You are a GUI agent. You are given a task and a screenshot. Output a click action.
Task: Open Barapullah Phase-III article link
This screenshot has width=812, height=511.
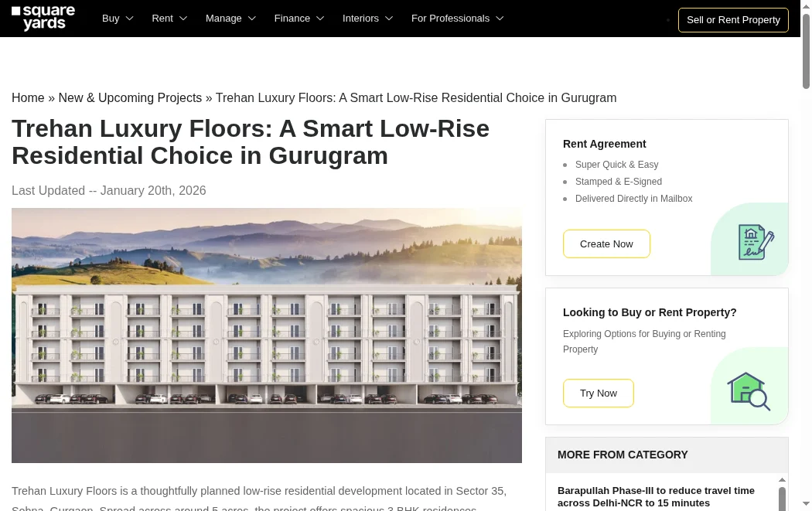[656, 496]
